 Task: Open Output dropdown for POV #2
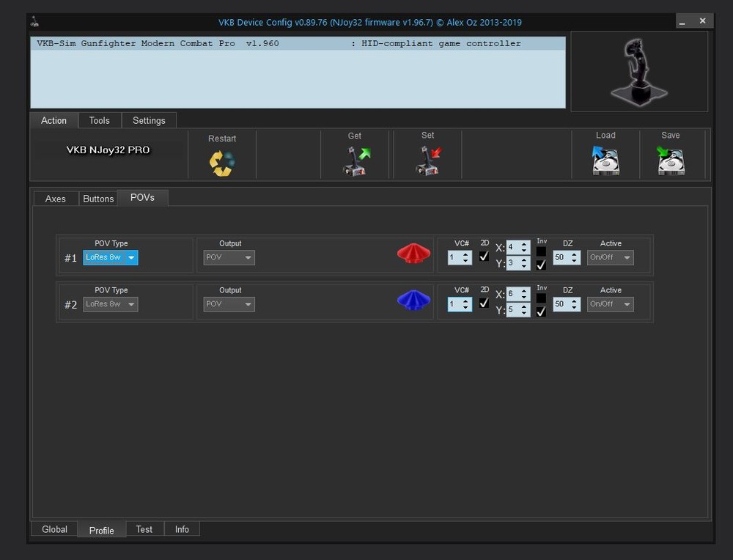click(x=229, y=304)
